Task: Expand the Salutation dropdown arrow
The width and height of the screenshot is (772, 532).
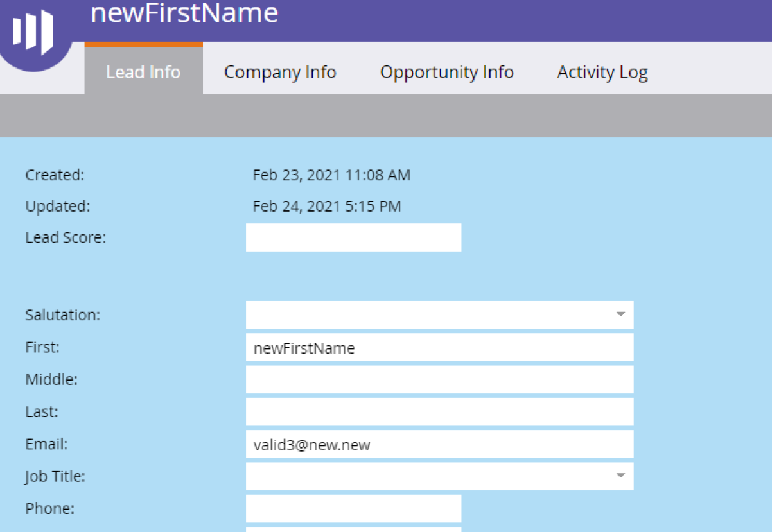Action: (x=620, y=314)
